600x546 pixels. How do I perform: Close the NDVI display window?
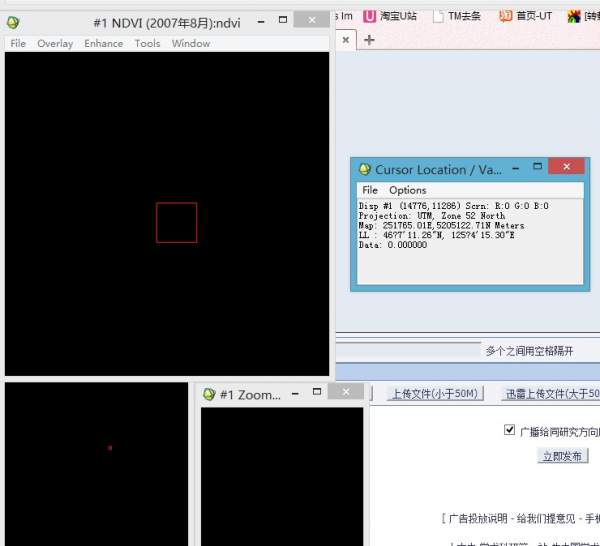tap(312, 20)
